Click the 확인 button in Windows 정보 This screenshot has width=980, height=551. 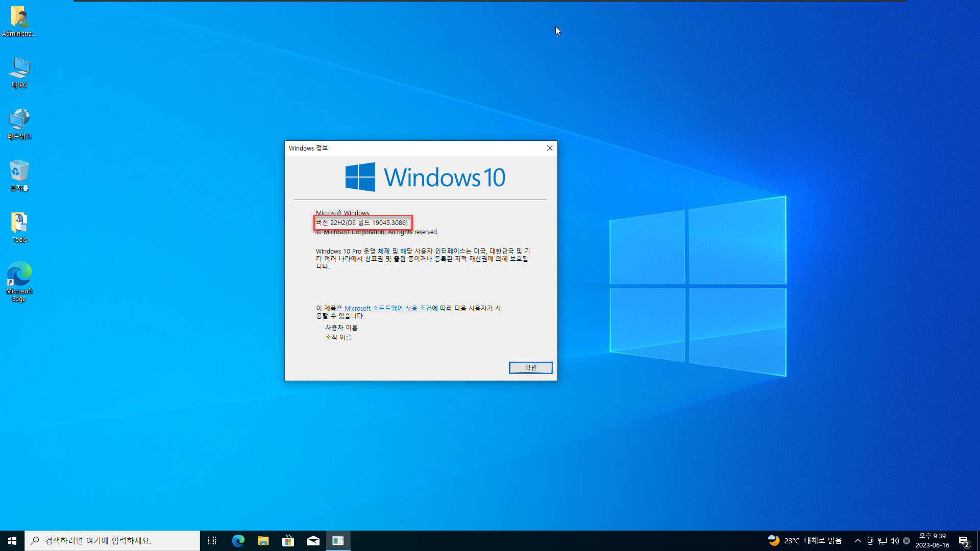pos(530,367)
